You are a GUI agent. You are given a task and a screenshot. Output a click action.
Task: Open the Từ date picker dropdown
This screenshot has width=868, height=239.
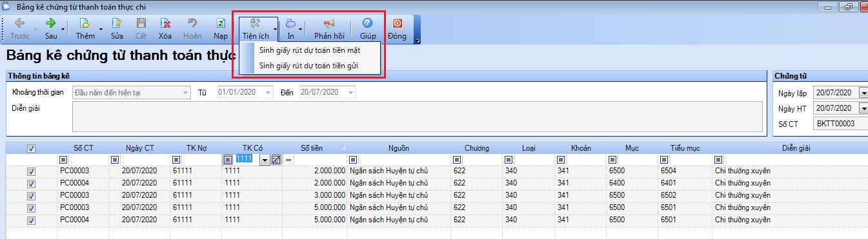(x=268, y=93)
